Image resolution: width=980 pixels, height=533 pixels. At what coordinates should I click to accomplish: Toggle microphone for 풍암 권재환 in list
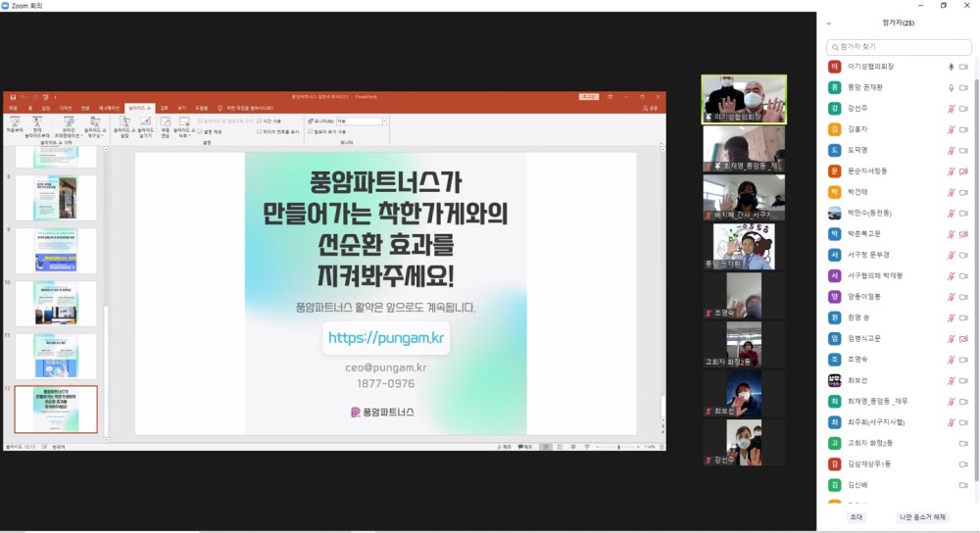click(952, 87)
